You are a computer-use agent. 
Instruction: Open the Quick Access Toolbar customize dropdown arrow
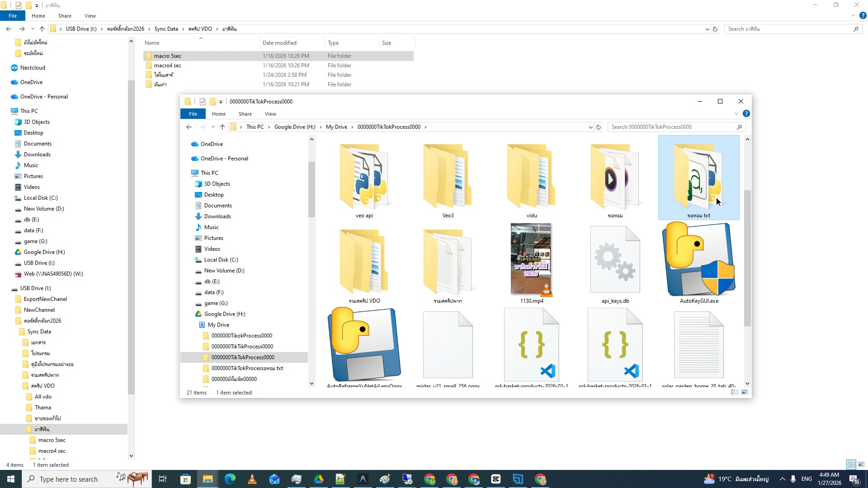221,102
